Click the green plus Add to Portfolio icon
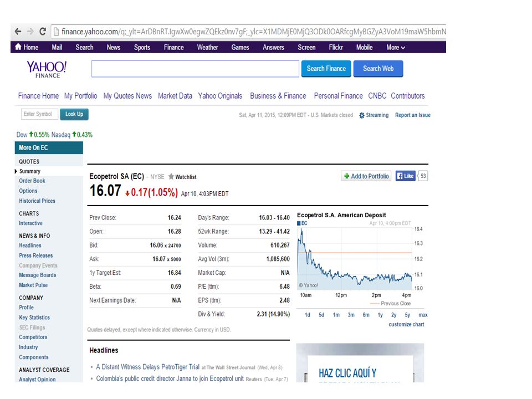532x399 pixels. click(x=346, y=176)
